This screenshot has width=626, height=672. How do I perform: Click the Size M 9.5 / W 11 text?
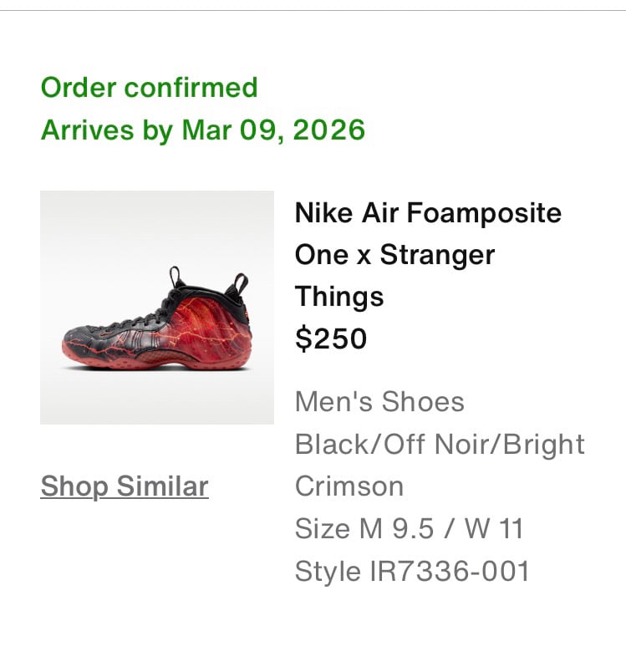point(409,528)
